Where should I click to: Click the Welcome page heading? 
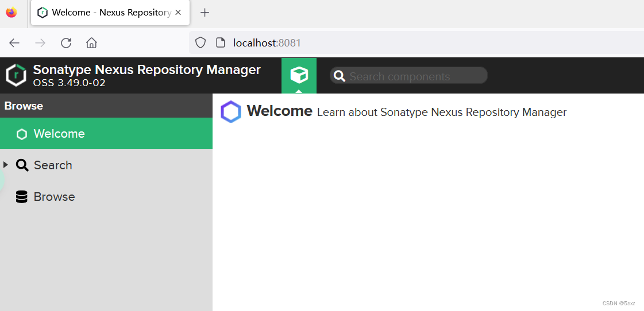(x=279, y=111)
